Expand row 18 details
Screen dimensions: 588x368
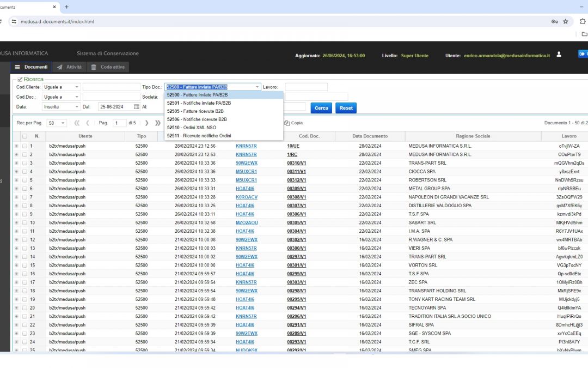[16, 291]
